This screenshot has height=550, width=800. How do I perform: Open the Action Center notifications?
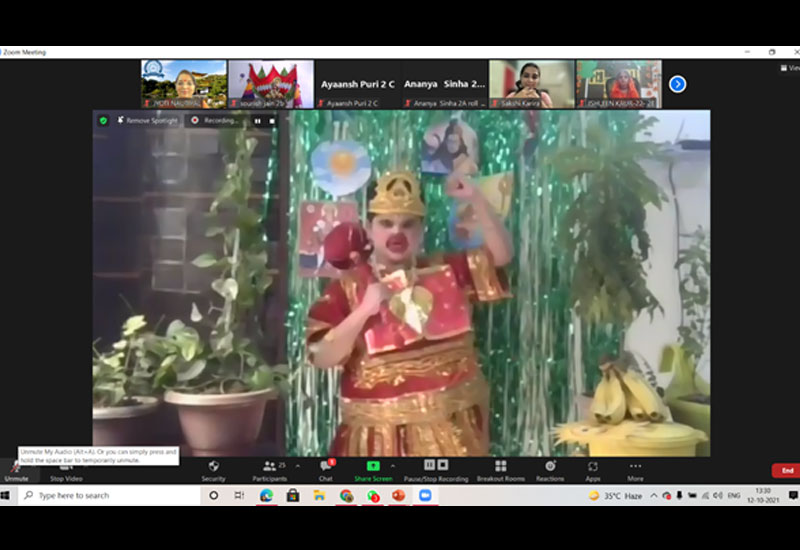coord(793,495)
